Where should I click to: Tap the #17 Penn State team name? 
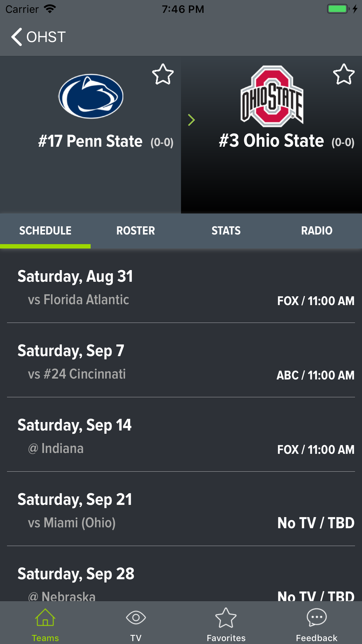90,141
